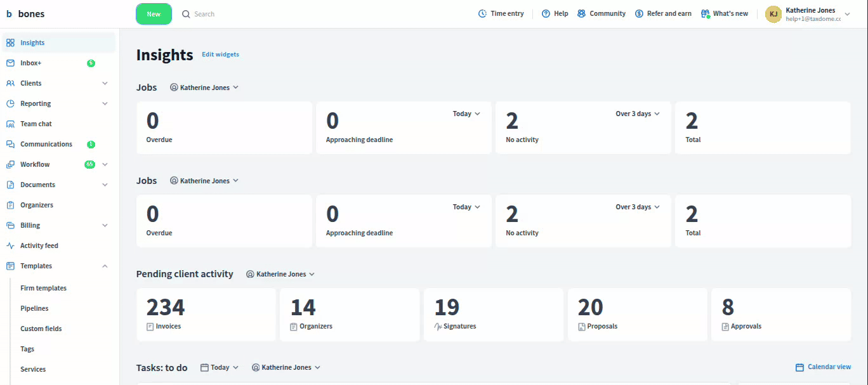Click the Organizers clipboard icon in sidebar
The height and width of the screenshot is (385, 868).
tap(10, 205)
